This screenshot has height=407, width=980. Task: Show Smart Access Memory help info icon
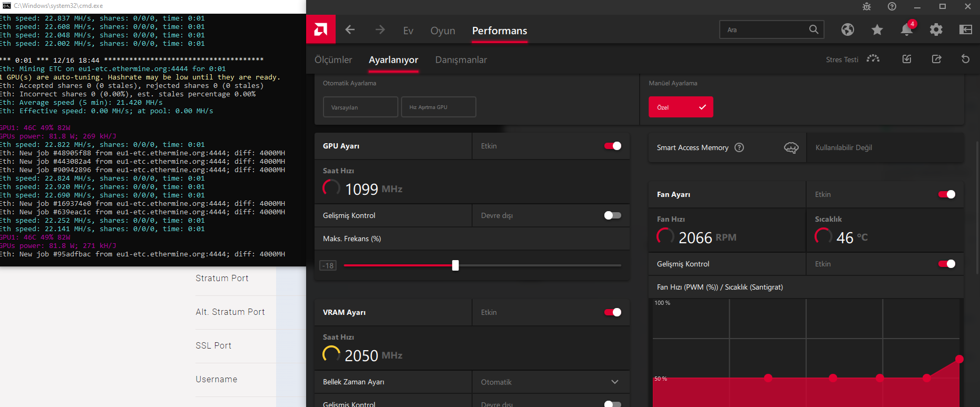coord(739,147)
